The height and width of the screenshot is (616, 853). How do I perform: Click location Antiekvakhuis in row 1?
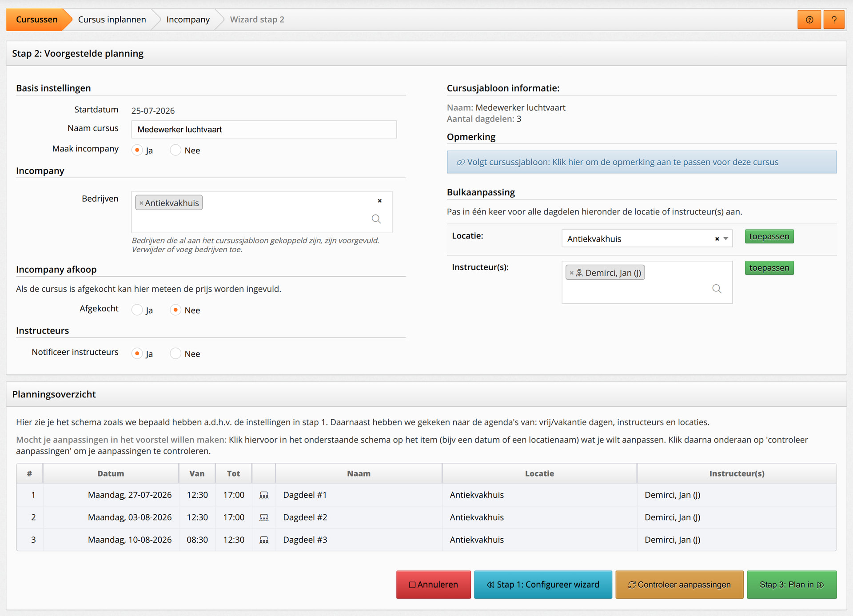(x=477, y=495)
